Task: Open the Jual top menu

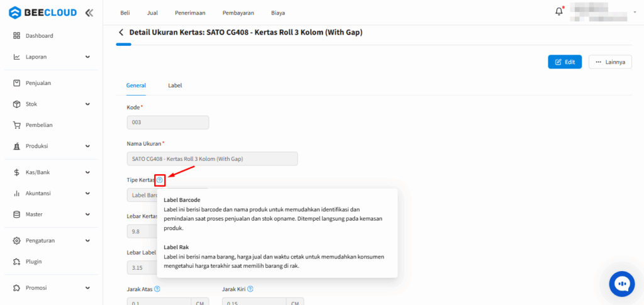Action: pyautogui.click(x=152, y=13)
